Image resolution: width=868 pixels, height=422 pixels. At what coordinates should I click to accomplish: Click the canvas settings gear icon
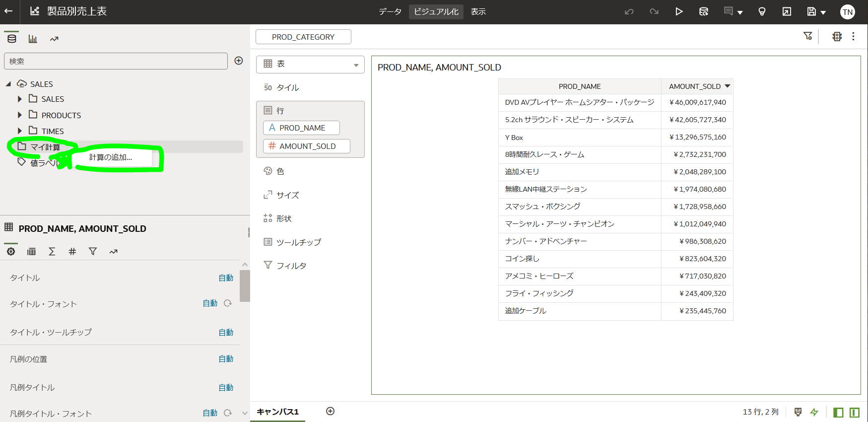pyautogui.click(x=837, y=36)
